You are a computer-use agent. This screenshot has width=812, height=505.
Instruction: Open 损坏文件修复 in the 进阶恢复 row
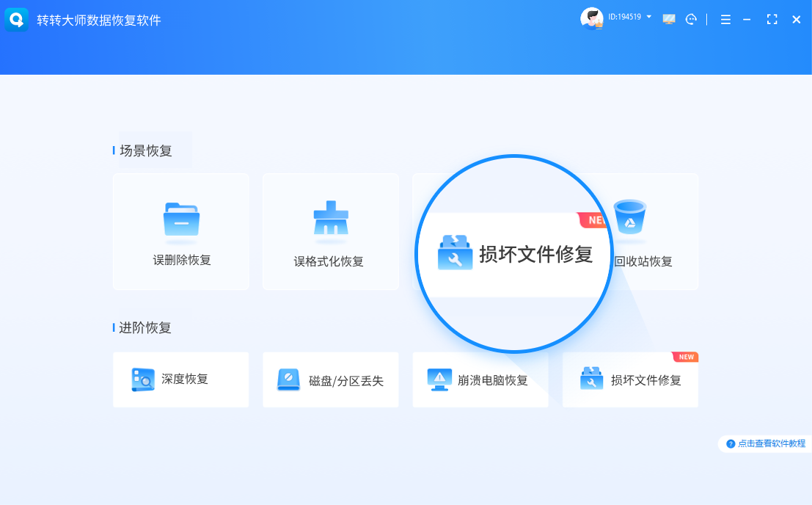point(630,380)
